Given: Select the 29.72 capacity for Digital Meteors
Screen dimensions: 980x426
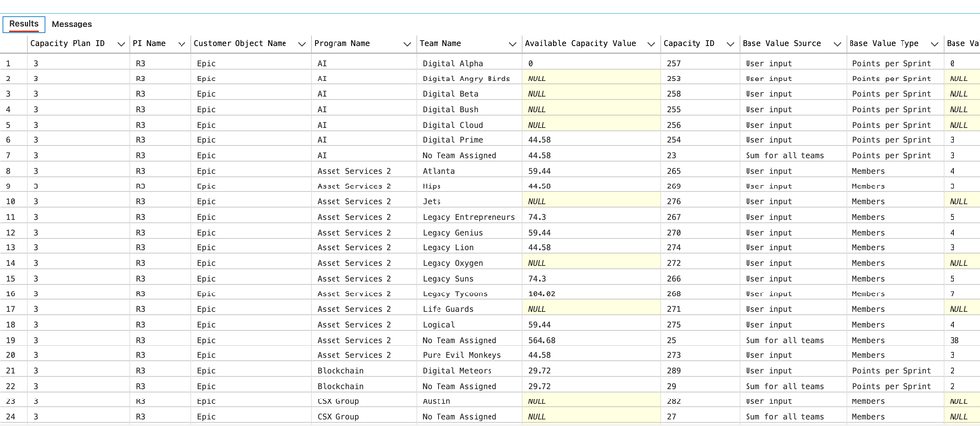Looking at the screenshot, I should [x=592, y=371].
